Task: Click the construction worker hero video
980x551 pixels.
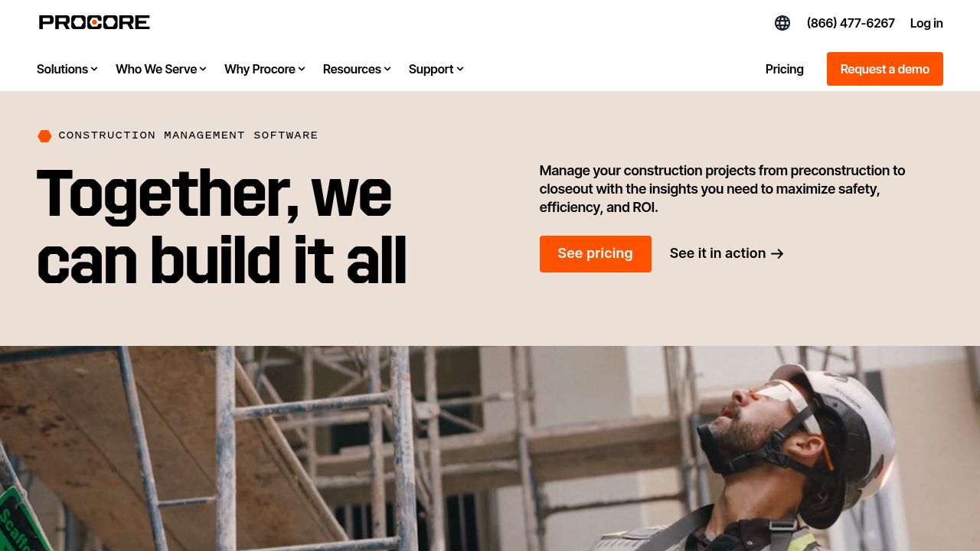Action: click(x=490, y=448)
